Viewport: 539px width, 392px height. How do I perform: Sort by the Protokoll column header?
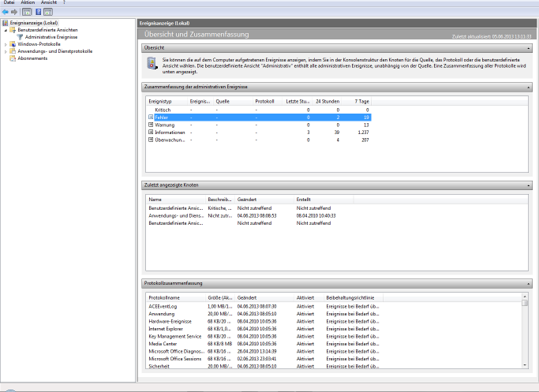[x=267, y=101]
